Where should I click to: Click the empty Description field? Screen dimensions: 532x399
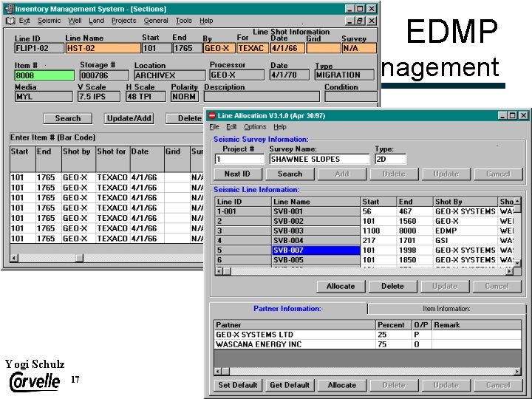[262, 97]
